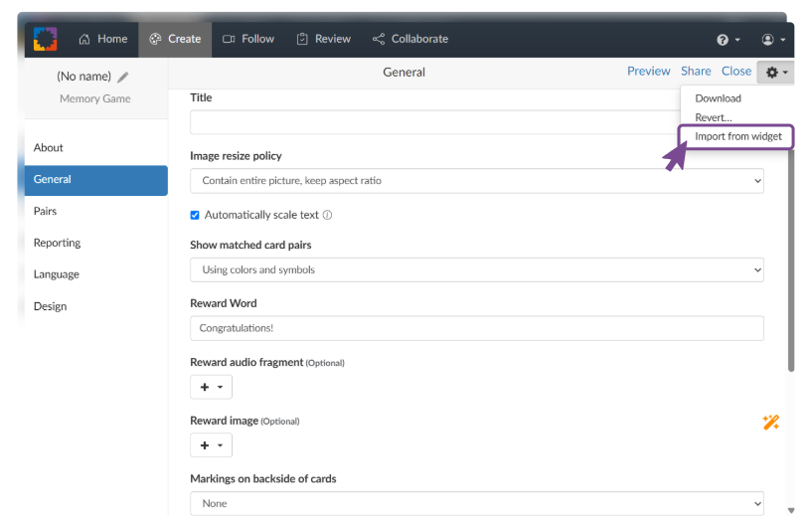
Task: Click the gear settings dropdown
Action: click(x=776, y=73)
